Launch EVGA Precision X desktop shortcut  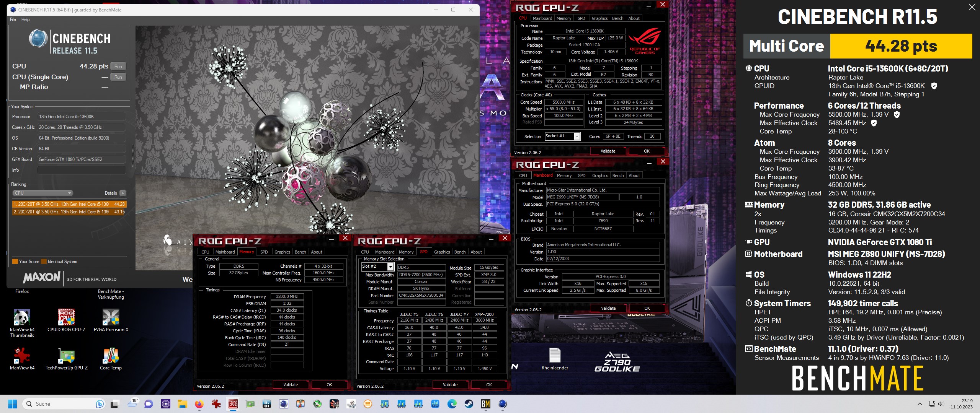(x=111, y=320)
